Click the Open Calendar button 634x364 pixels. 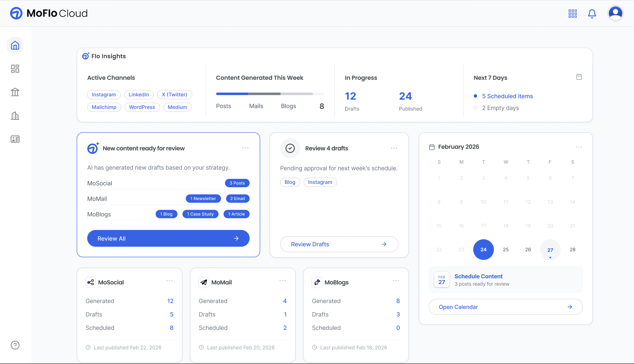pyautogui.click(x=505, y=307)
